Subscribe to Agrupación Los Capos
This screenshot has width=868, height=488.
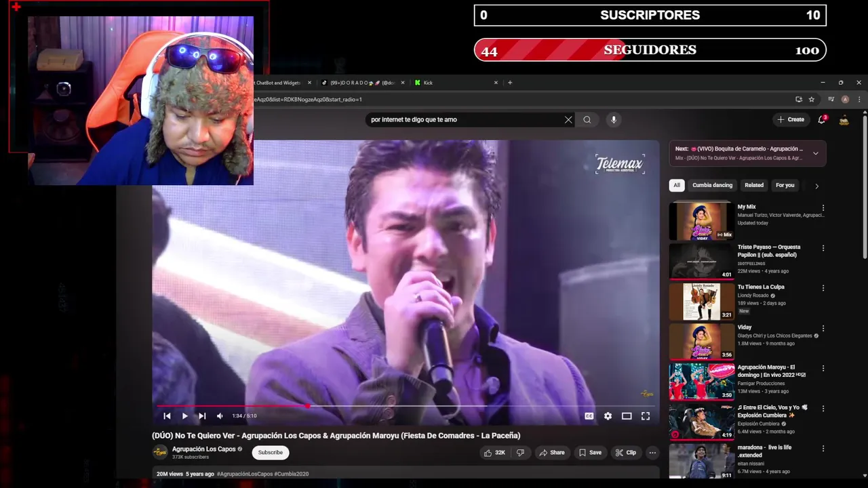271,453
